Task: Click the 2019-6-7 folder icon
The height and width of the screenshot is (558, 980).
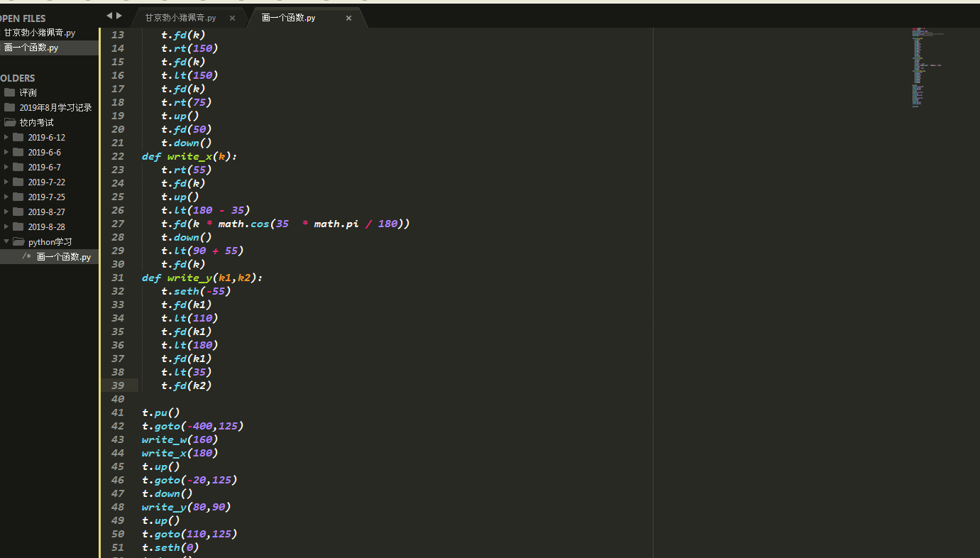Action: pyautogui.click(x=18, y=167)
